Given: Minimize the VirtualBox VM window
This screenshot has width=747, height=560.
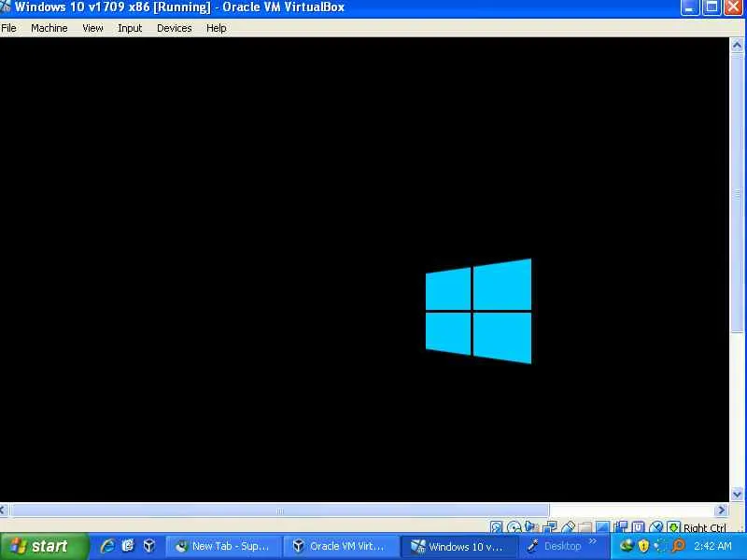Looking at the screenshot, I should pos(690,7).
